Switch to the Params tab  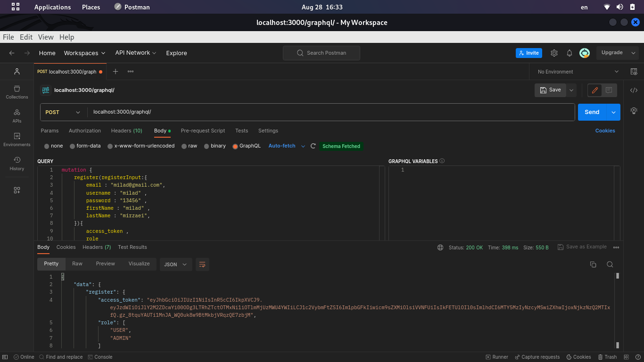(50, 131)
